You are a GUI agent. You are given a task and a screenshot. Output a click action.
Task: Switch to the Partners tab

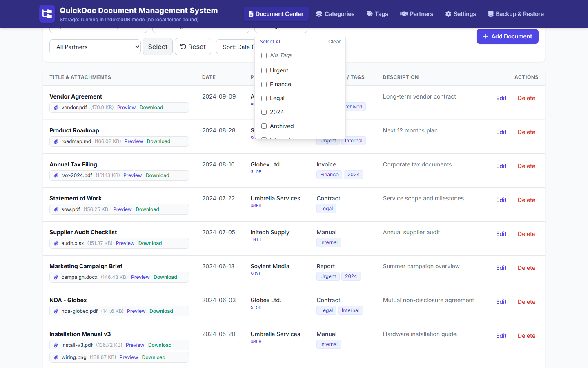point(416,14)
